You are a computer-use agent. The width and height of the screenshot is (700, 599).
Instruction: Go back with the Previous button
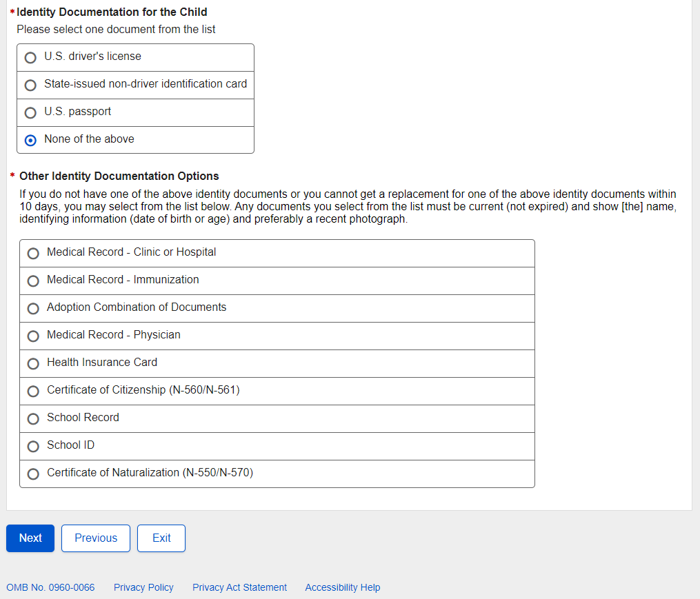pyautogui.click(x=96, y=538)
